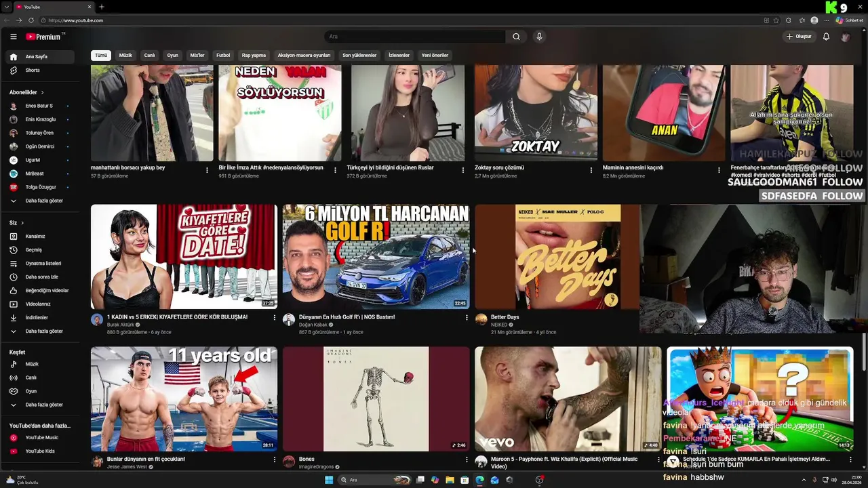The image size is (868, 488).
Task: Select the Son yüklenenler chip
Action: click(359, 56)
